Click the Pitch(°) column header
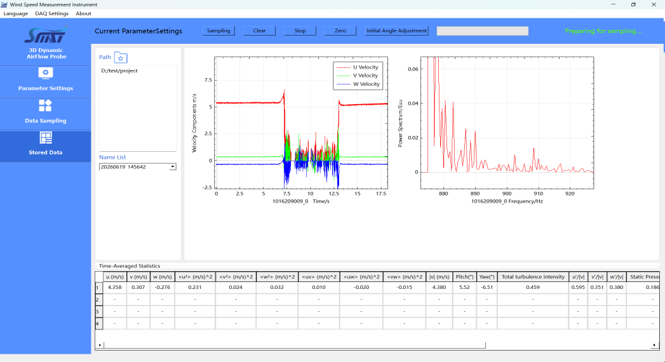 pyautogui.click(x=464, y=277)
